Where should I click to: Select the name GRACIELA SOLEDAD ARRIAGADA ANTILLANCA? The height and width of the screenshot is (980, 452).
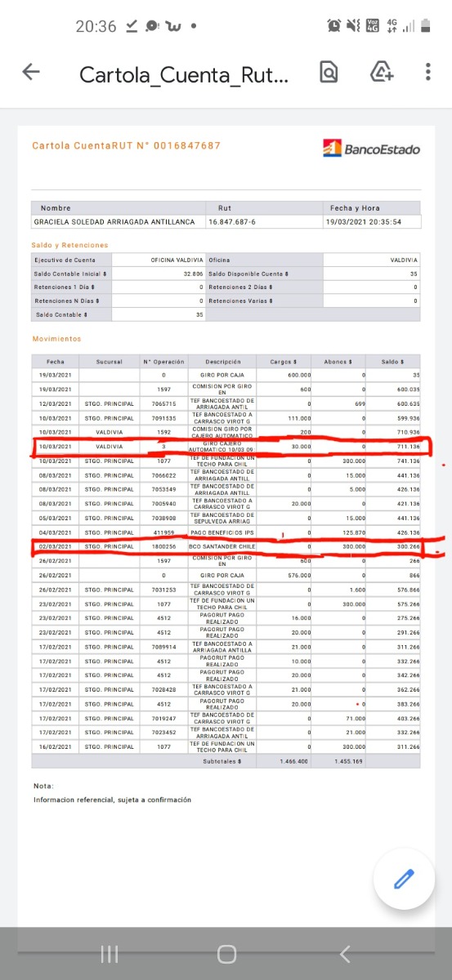click(114, 221)
